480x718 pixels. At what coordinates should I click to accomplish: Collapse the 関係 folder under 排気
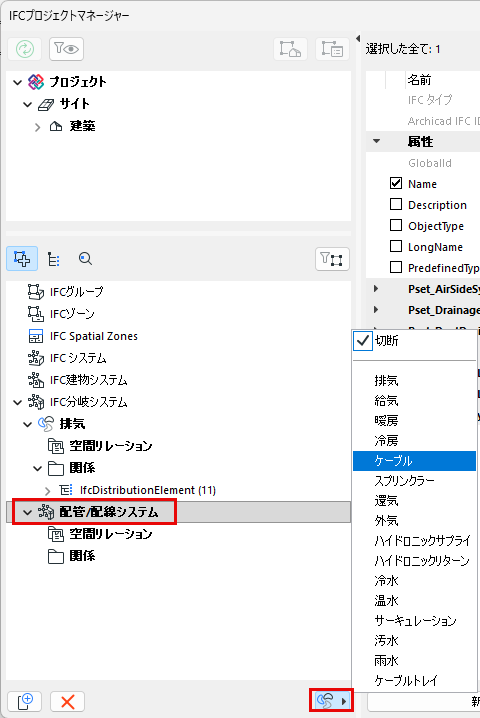(38, 468)
